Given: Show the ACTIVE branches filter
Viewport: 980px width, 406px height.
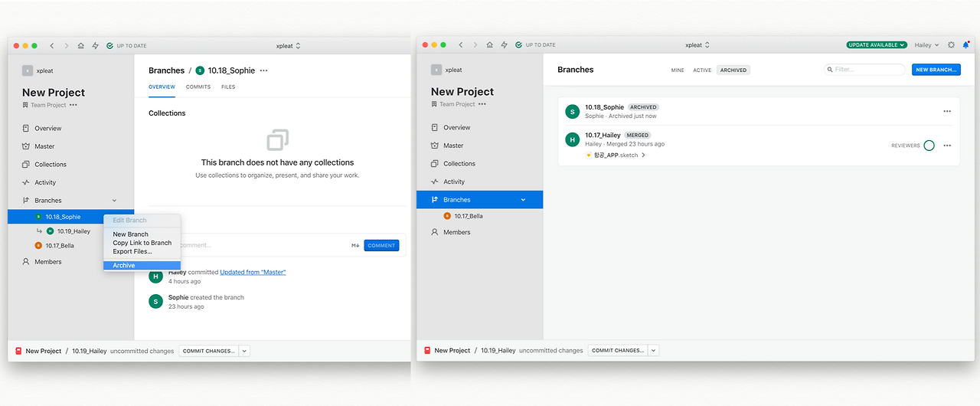Looking at the screenshot, I should click(x=702, y=70).
